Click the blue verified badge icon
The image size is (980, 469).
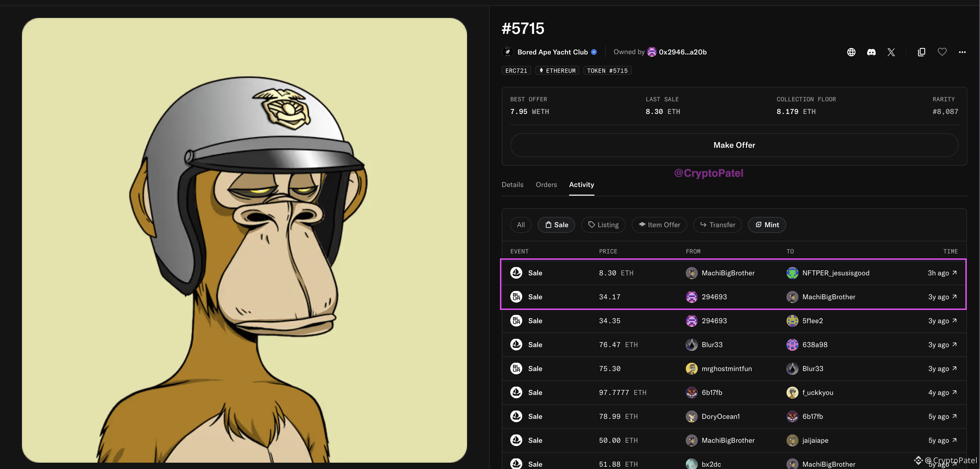(x=594, y=52)
